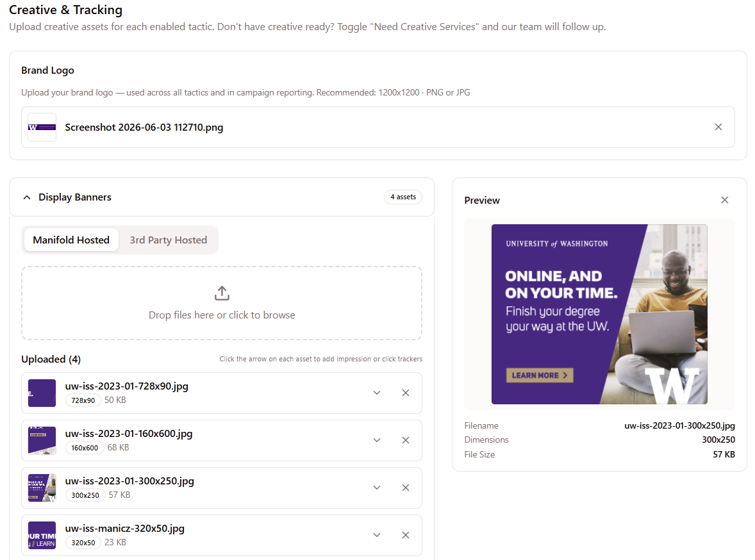Click the Screenshot 2026-06-03 112710.png filename

coord(144,127)
